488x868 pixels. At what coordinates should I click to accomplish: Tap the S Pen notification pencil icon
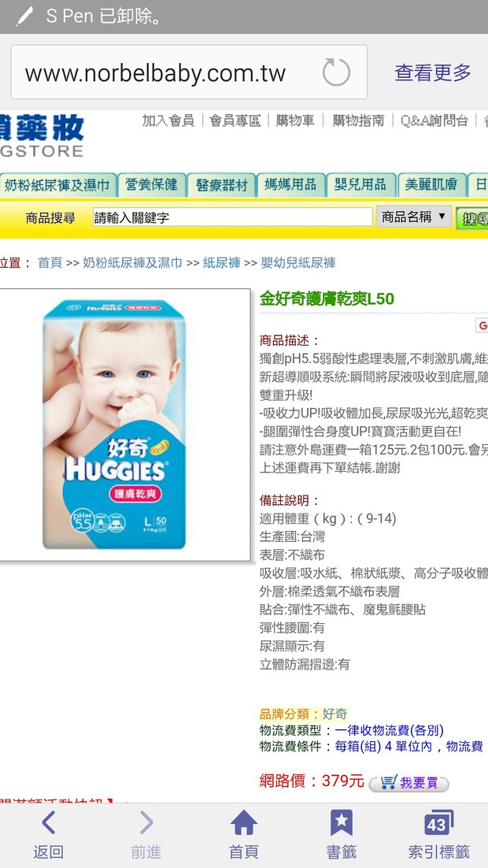click(25, 16)
